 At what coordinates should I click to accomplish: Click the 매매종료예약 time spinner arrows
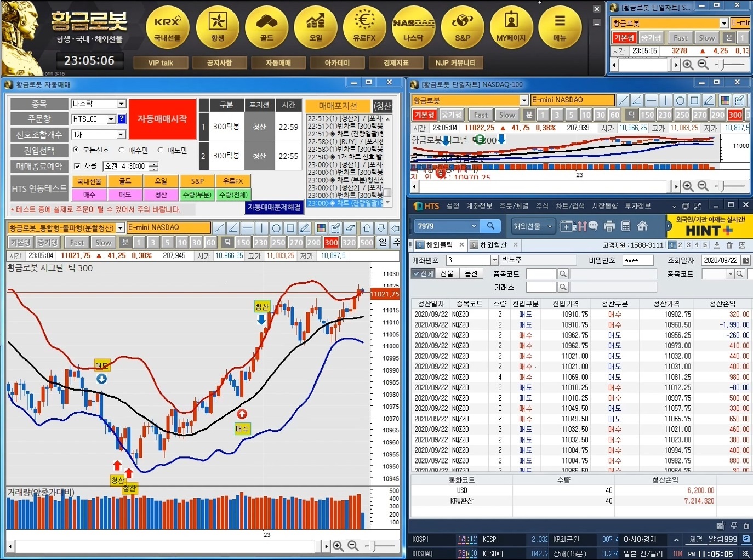[153, 166]
